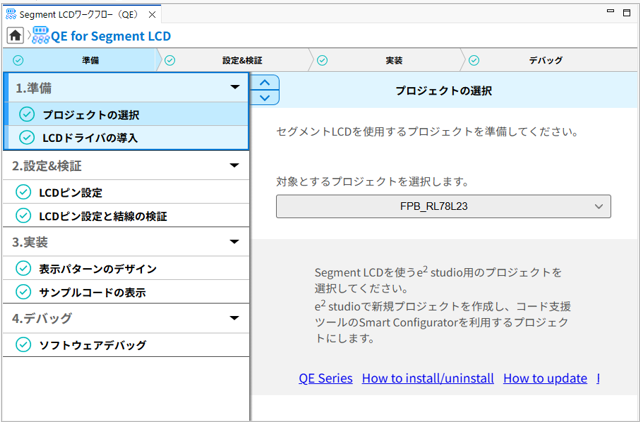The image size is (640, 422).
Task: Open the FPB_RL78L23 project dropdown
Action: [x=443, y=206]
